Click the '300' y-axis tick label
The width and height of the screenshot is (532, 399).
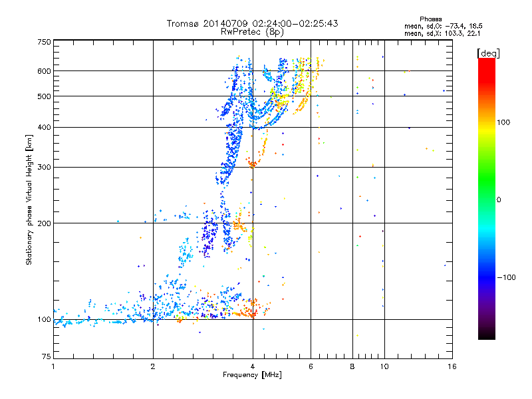coord(44,168)
